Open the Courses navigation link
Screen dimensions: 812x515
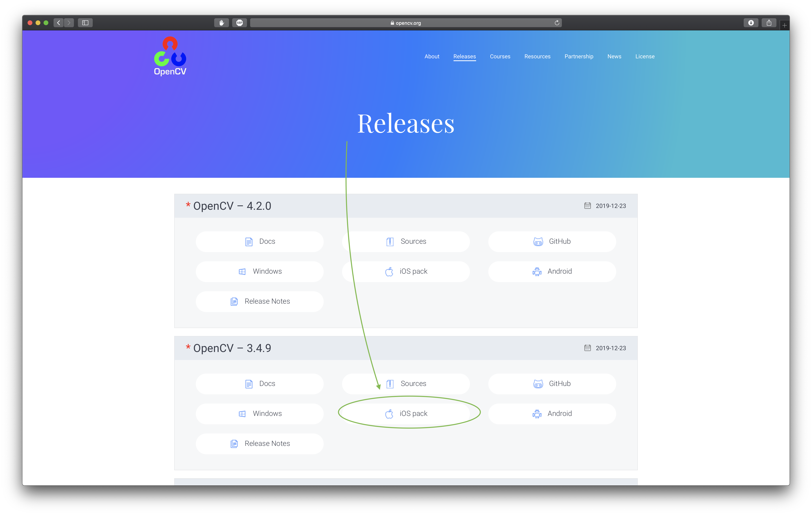(x=500, y=56)
